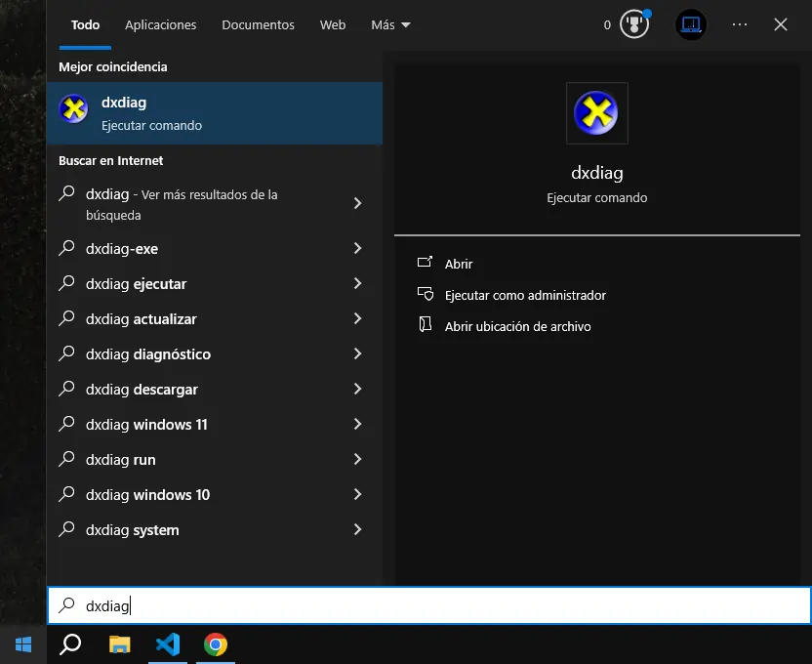The width and height of the screenshot is (812, 664).
Task: Select the 'dxdiag ejecutar' web suggestion text
Action: click(137, 284)
